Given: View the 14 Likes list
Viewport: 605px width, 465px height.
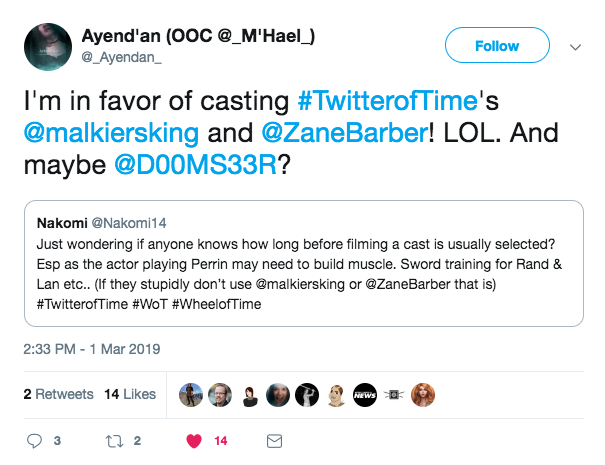Looking at the screenshot, I should [x=130, y=394].
